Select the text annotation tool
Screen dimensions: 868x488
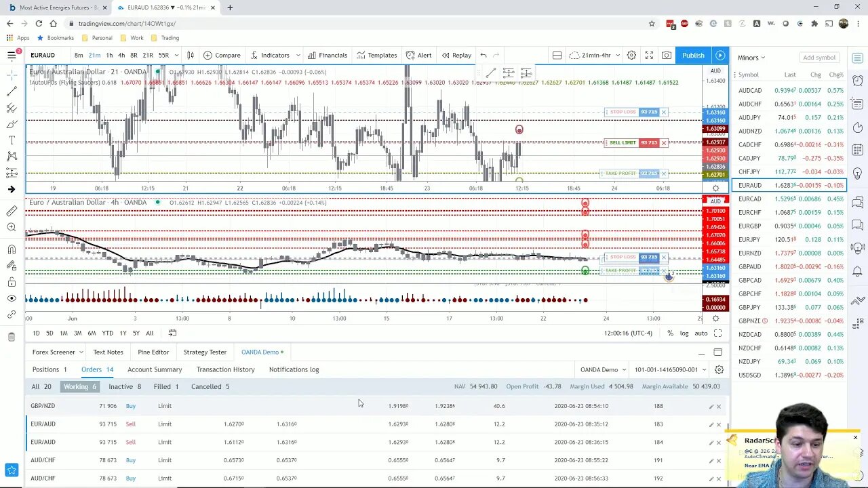(12, 140)
